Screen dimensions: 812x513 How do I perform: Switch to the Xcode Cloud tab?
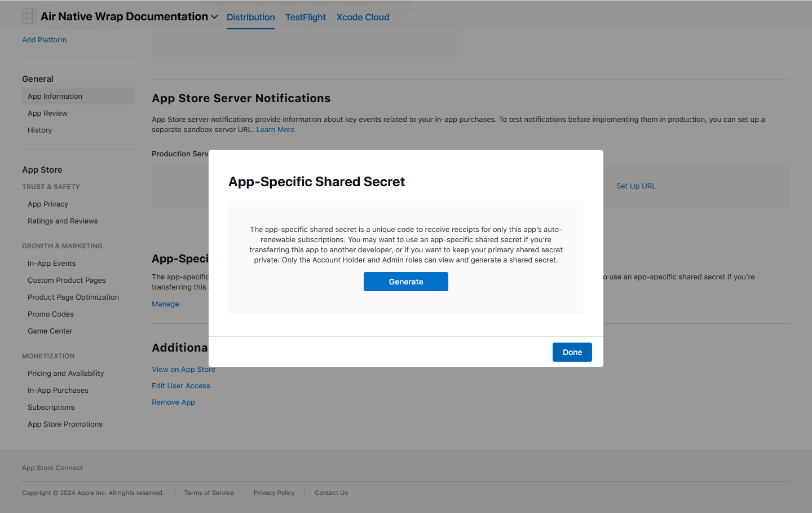click(x=363, y=17)
